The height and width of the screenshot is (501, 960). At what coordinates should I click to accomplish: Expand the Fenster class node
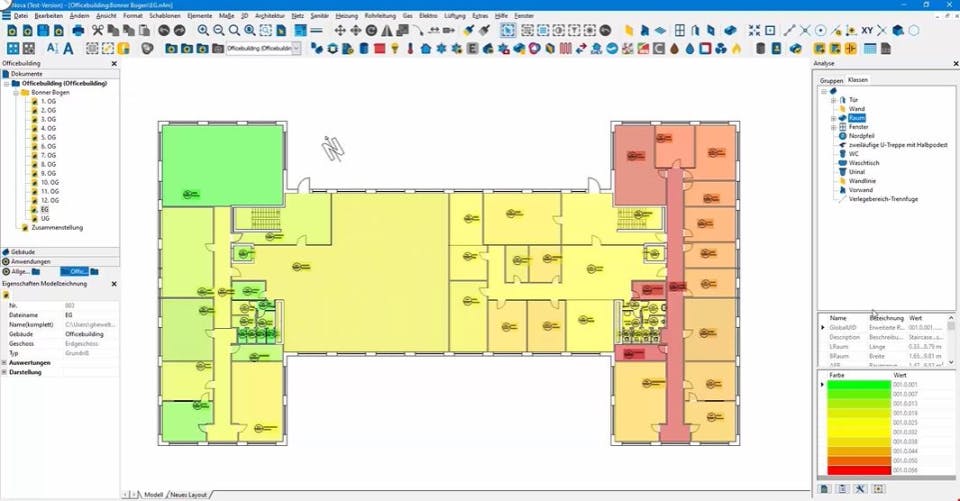pos(833,127)
